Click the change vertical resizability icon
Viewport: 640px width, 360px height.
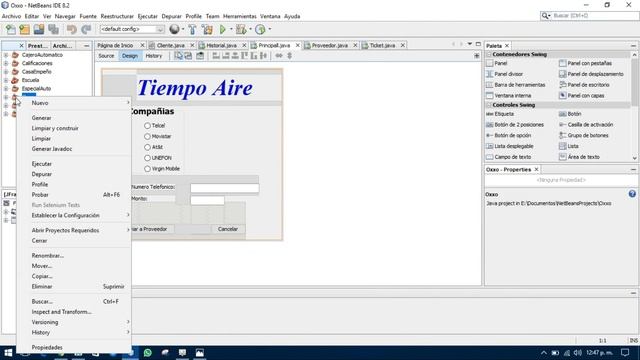point(289,56)
